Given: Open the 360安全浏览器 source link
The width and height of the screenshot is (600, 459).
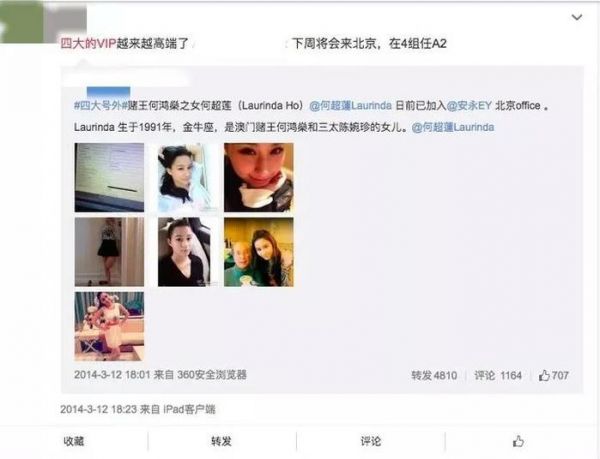Looking at the screenshot, I should 212,374.
